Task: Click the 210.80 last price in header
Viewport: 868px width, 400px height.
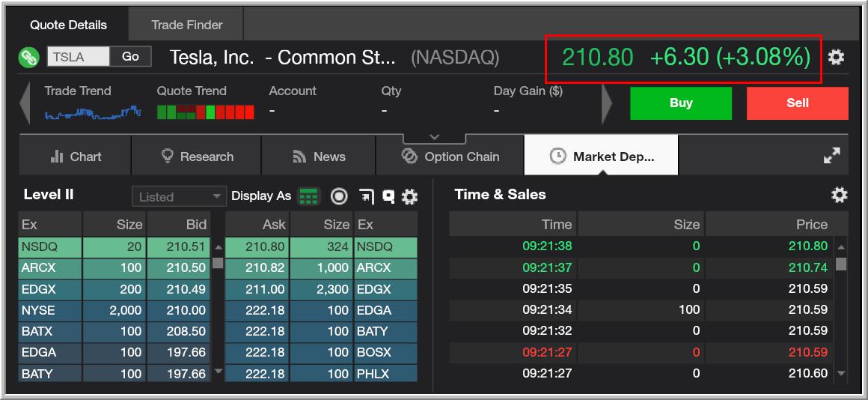Action: 597,58
